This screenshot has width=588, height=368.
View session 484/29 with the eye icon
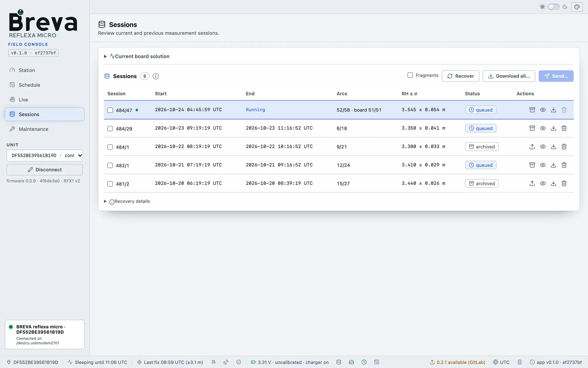coord(543,128)
